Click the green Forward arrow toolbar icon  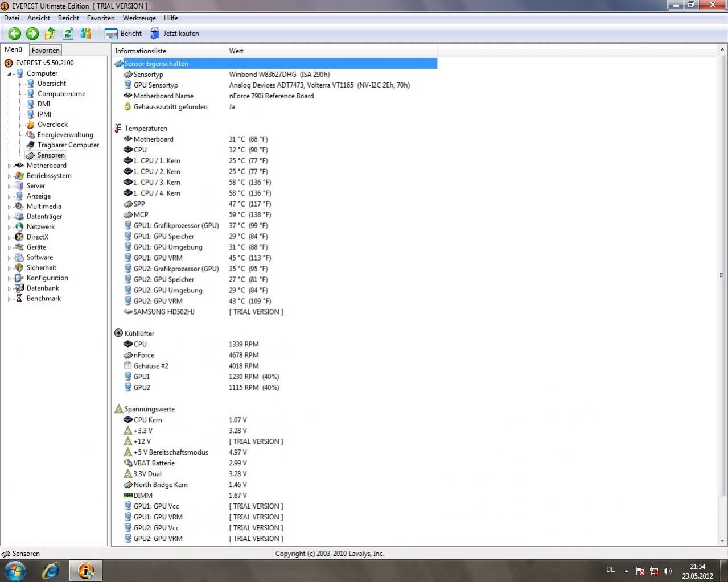32,34
